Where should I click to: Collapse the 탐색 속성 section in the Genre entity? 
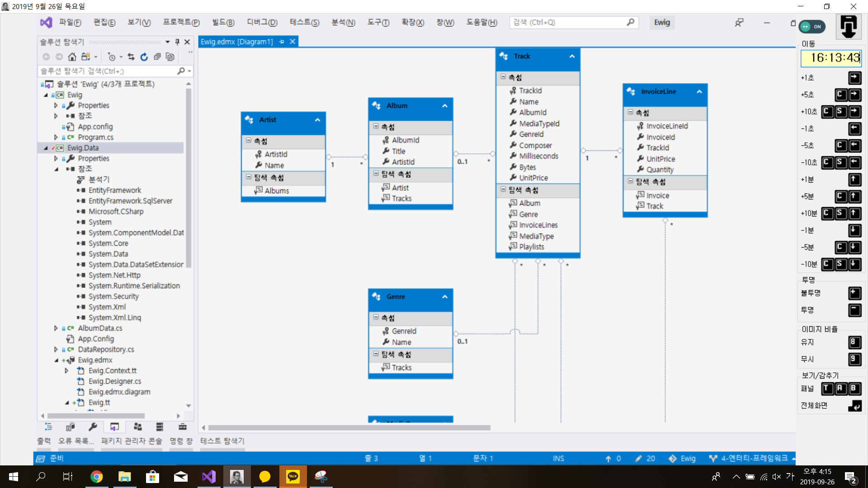tap(376, 354)
